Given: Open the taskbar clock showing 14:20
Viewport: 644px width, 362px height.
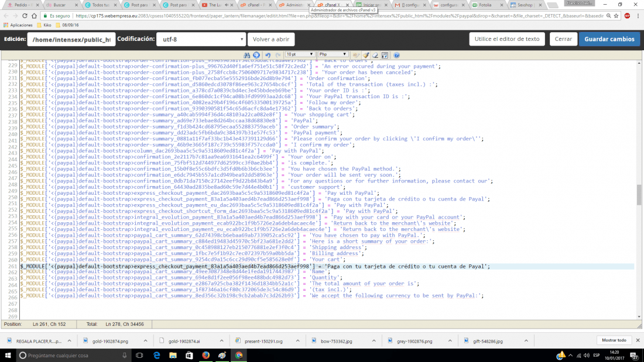Looking at the screenshot, I should 615,356.
